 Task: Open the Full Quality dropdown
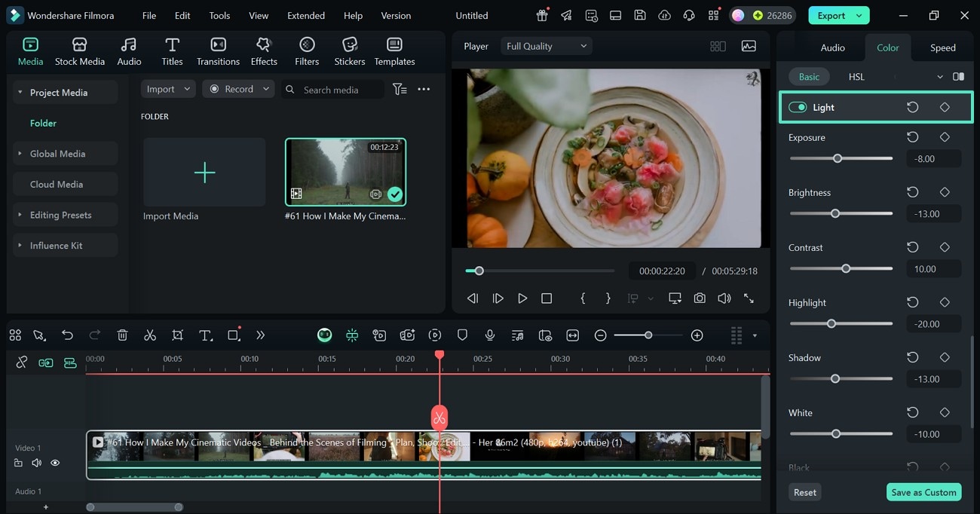coord(547,46)
